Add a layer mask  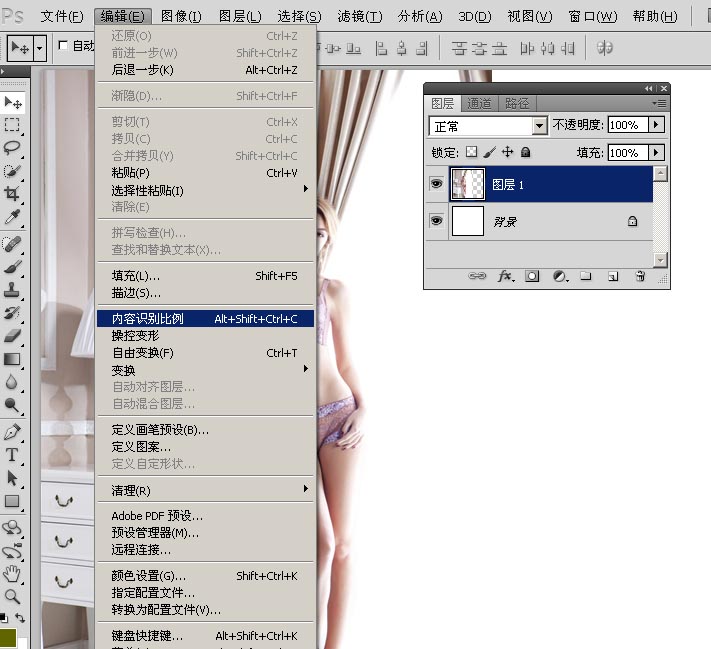(x=532, y=276)
